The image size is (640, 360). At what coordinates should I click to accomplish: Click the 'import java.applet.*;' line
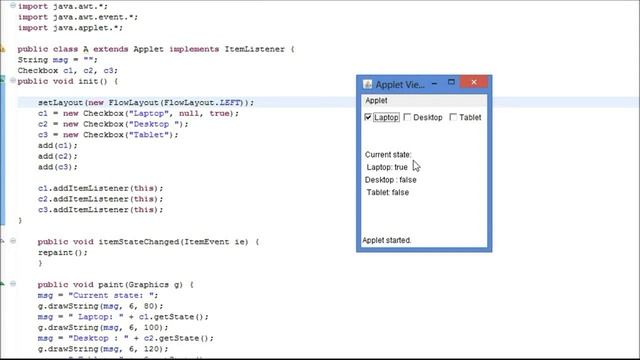pos(70,28)
